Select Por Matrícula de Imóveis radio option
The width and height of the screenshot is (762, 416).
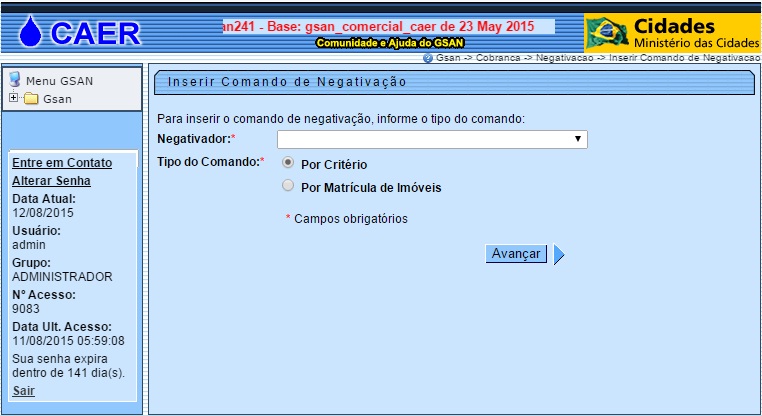coord(288,185)
